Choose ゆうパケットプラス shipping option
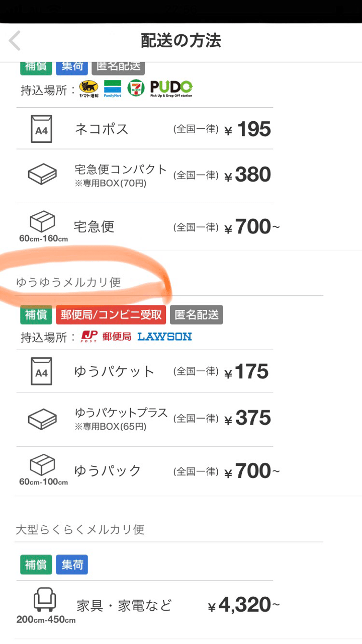This screenshot has width=362, height=644. 145,419
